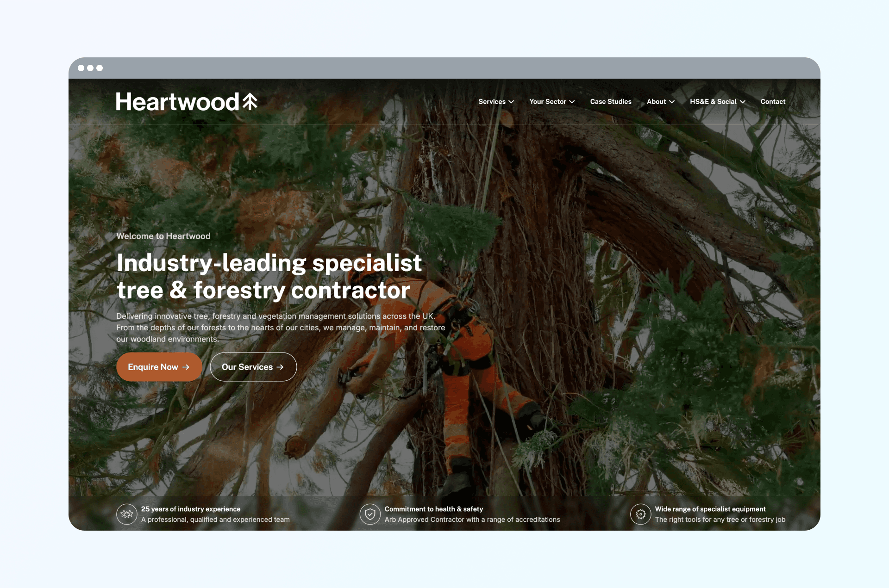Screen dimensions: 889x588
Task: Click the shield check icon for health & safety
Action: (x=370, y=514)
